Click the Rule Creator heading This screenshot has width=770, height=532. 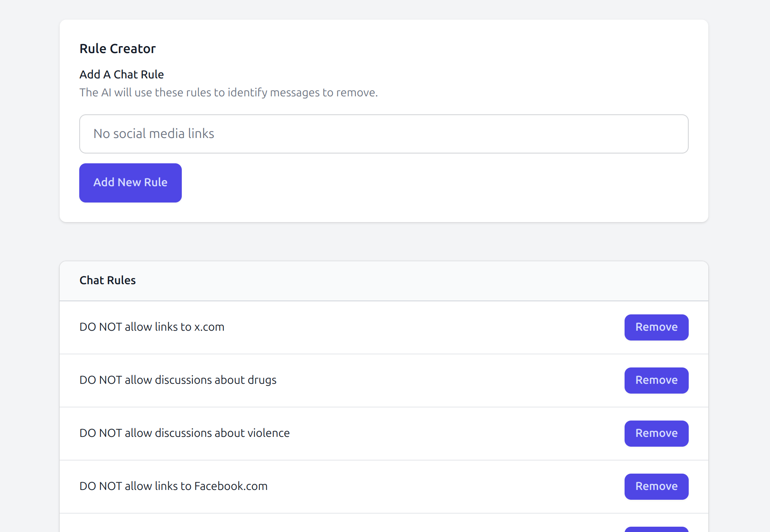[118, 49]
